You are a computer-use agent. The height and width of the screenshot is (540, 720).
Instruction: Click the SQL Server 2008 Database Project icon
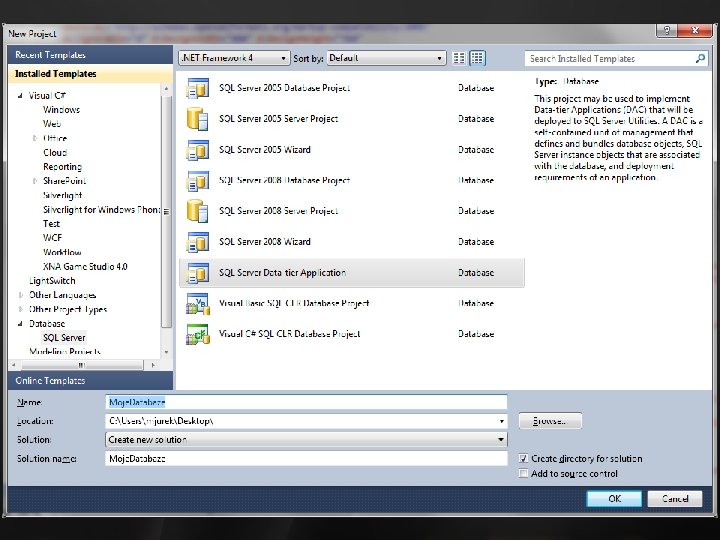198,180
